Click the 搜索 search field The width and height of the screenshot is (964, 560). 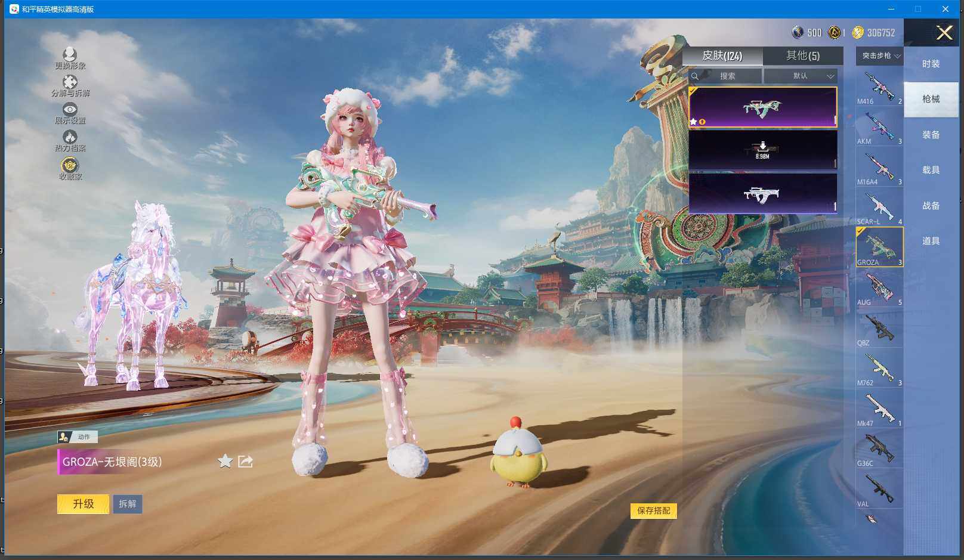click(x=725, y=76)
